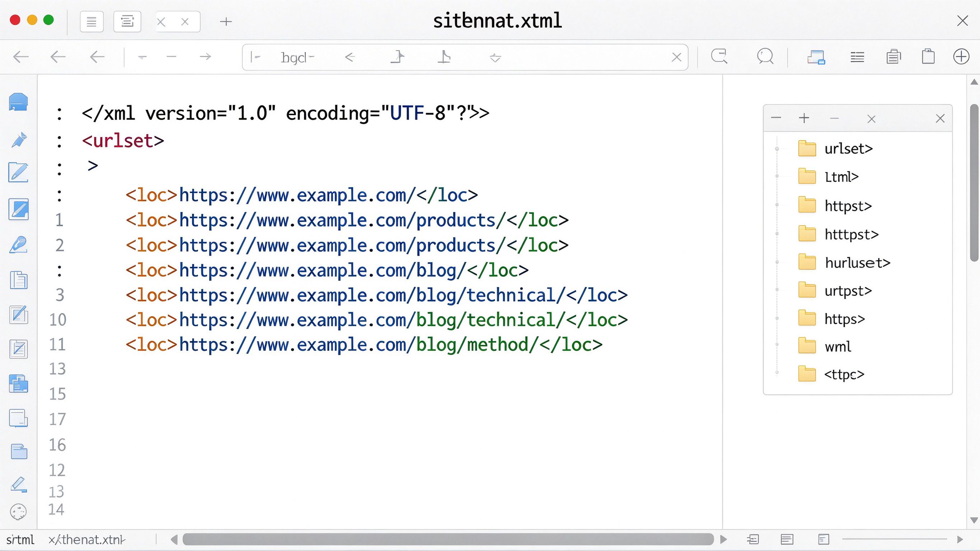Select the httpst> folder in tree

pos(835,206)
